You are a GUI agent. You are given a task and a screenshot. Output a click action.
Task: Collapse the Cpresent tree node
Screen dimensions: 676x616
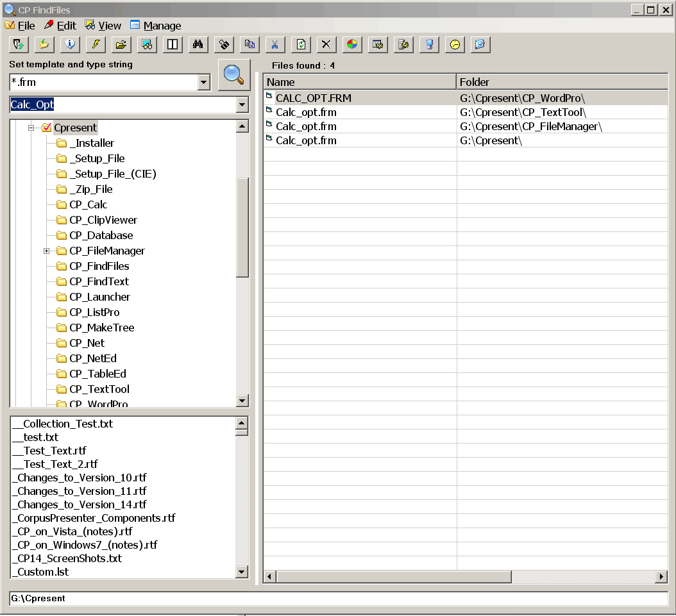31,128
